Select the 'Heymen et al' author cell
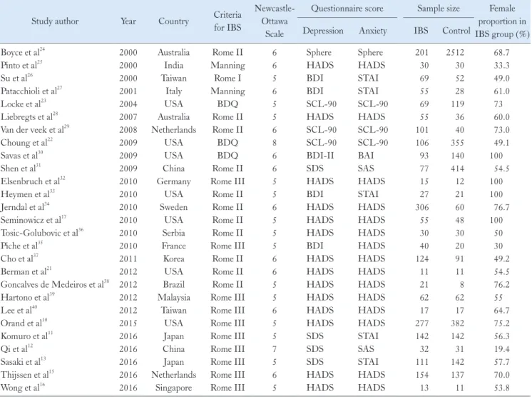This screenshot has width=532, height=397. (x=28, y=194)
